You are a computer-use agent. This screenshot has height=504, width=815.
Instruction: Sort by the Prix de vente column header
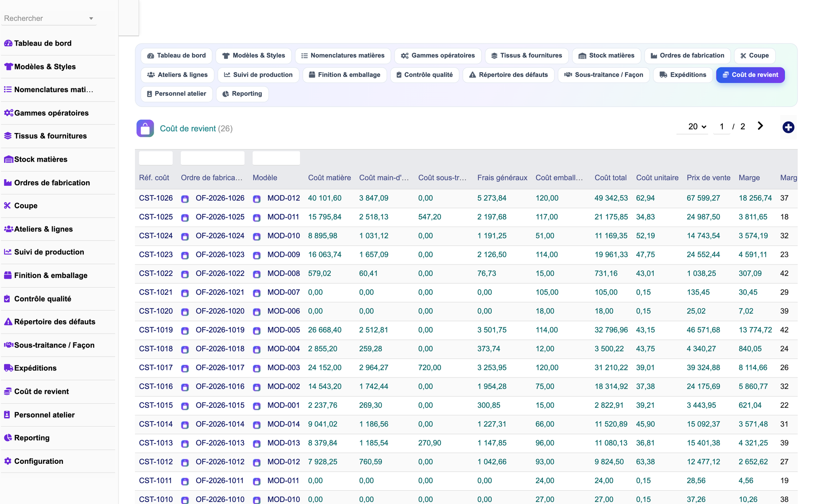pos(709,177)
